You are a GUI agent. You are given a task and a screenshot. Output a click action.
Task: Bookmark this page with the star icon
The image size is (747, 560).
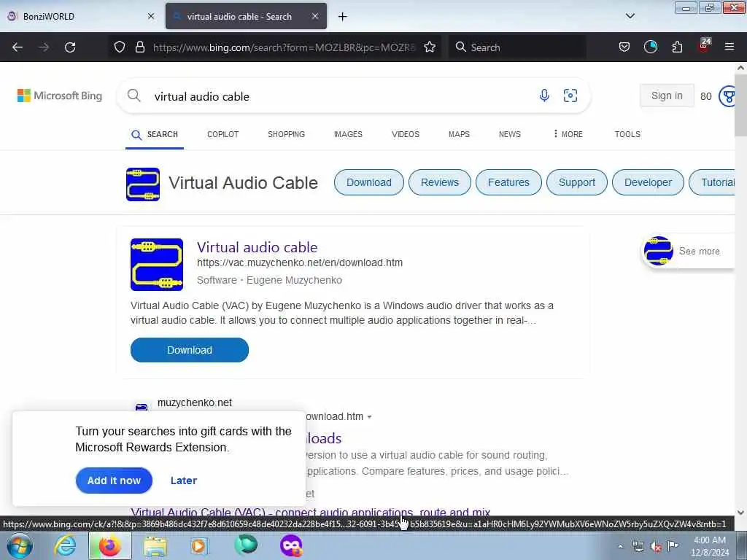[430, 47]
